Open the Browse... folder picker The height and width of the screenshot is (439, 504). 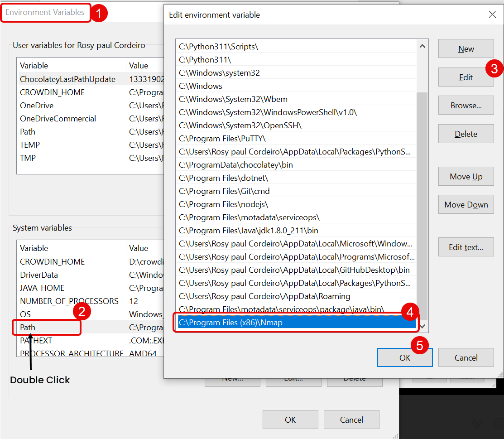coord(466,106)
